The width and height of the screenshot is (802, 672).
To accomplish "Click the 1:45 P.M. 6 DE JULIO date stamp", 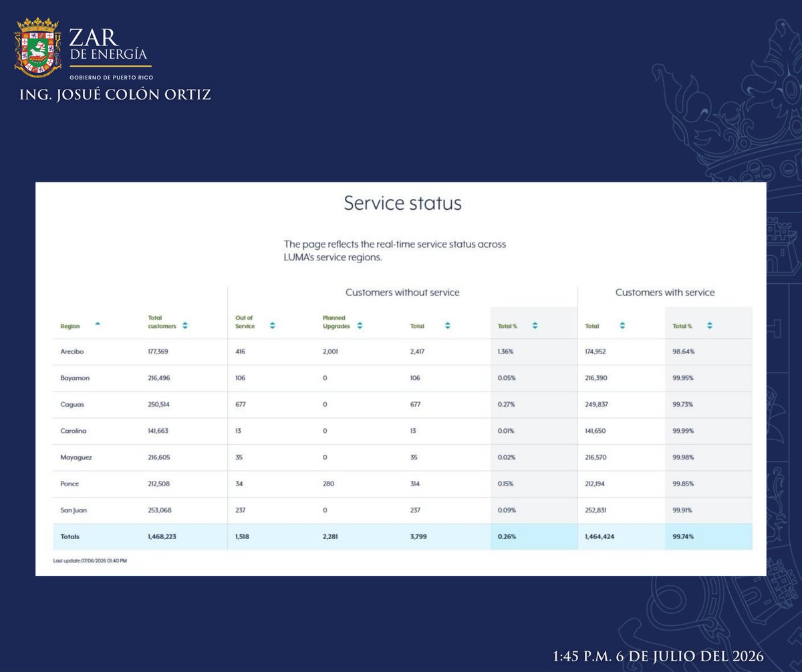I will coord(658,656).
